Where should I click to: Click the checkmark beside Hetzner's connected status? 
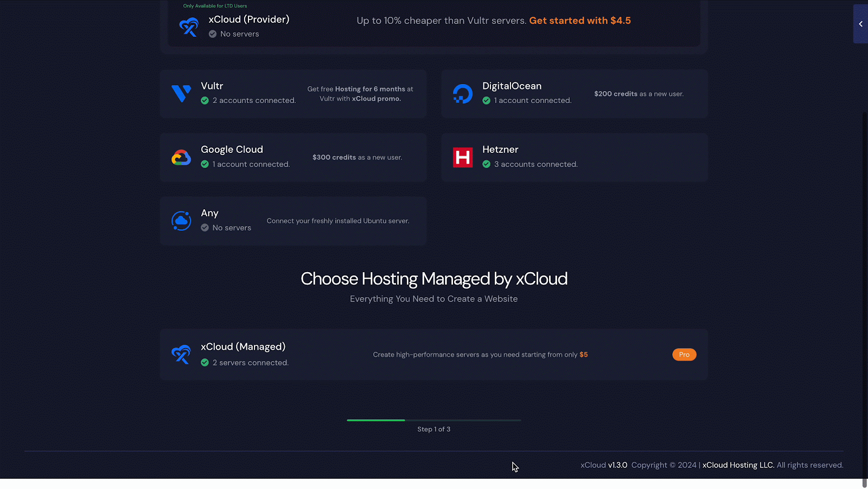pos(487,164)
